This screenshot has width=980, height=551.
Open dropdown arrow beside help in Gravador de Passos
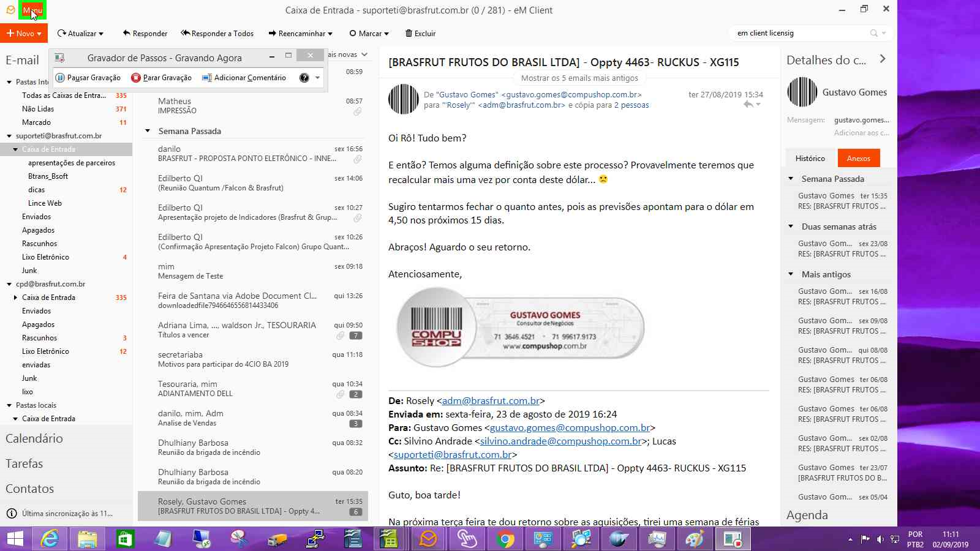pos(317,78)
